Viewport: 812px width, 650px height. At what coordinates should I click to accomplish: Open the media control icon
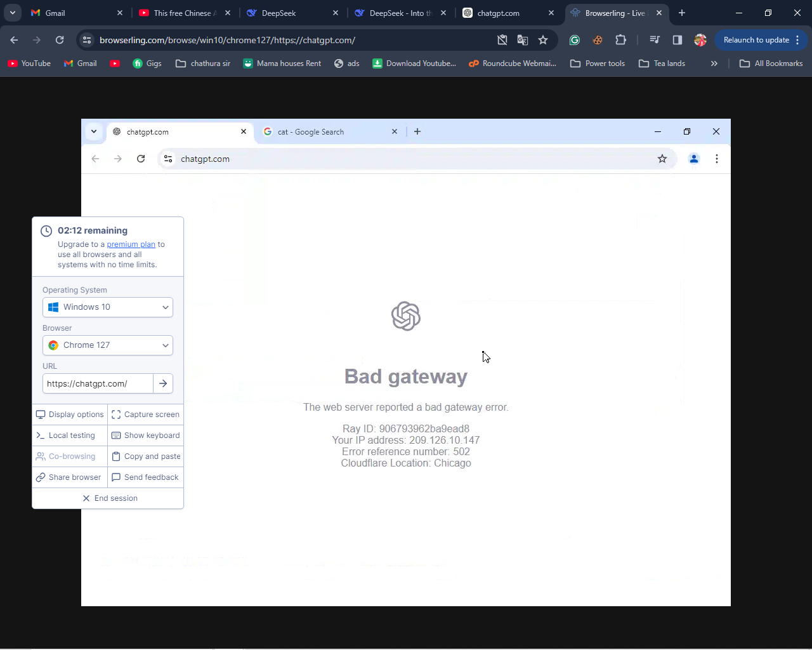coord(655,40)
